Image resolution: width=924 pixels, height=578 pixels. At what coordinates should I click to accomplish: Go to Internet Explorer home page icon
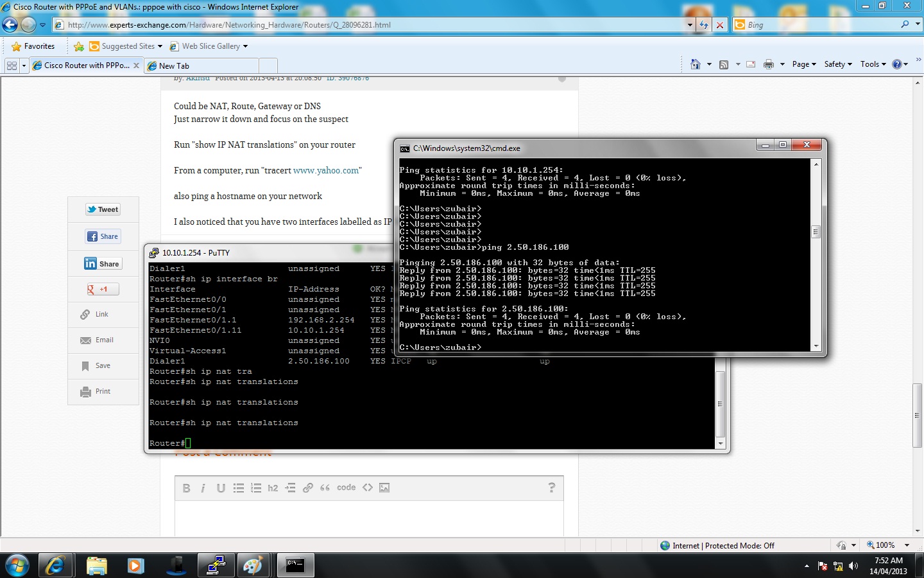pyautogui.click(x=695, y=64)
